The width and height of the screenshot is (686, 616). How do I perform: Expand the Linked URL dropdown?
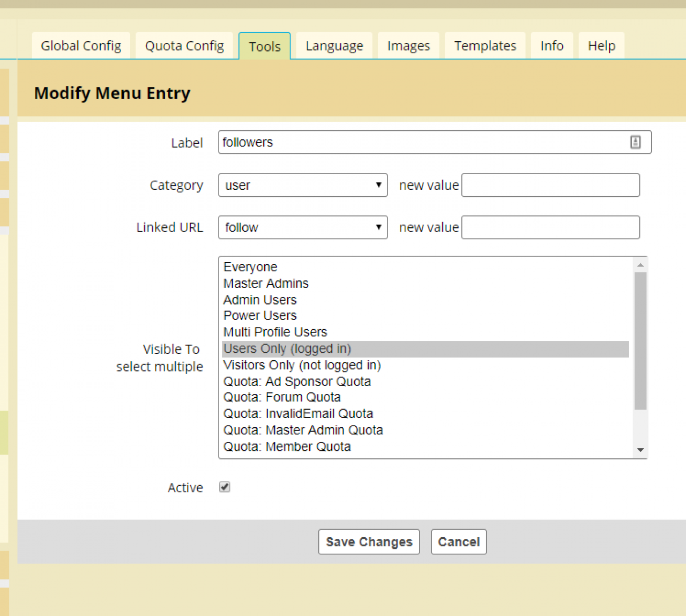pyautogui.click(x=303, y=227)
